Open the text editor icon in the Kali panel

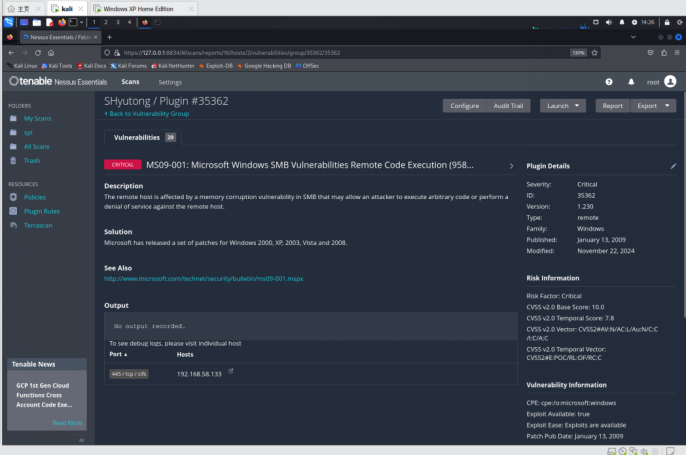pos(49,22)
